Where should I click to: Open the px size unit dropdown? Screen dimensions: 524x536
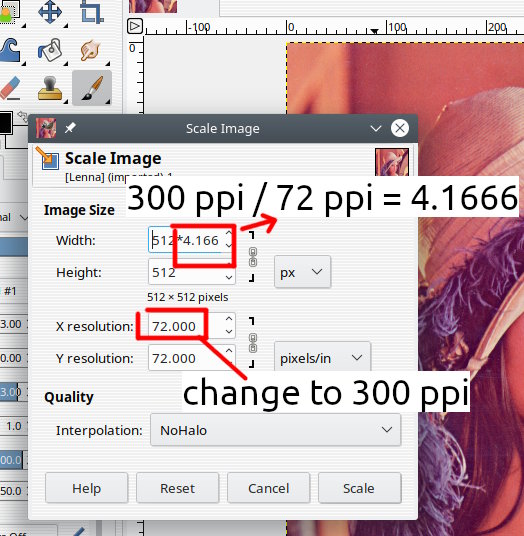[x=303, y=272]
